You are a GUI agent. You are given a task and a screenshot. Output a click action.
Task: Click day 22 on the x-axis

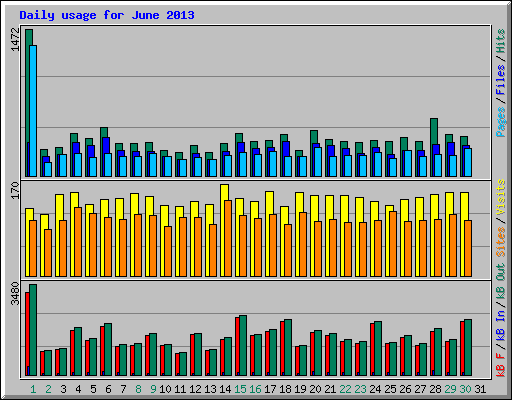pos(345,389)
